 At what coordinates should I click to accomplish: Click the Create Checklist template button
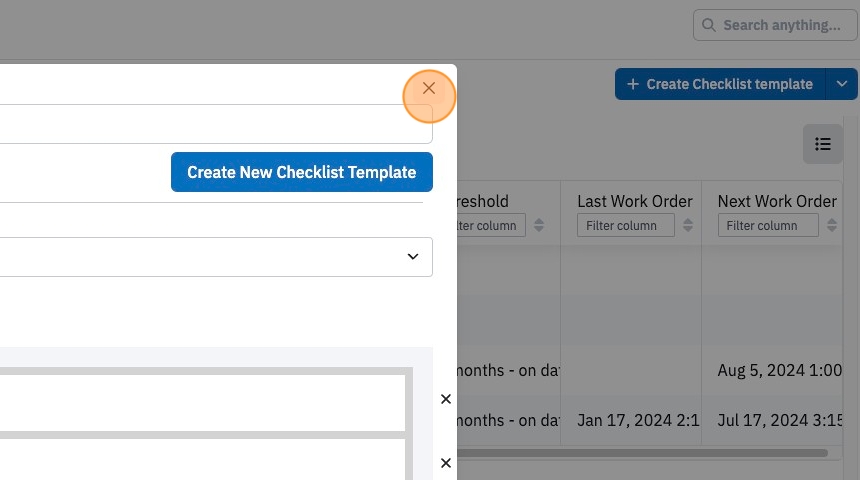(720, 84)
